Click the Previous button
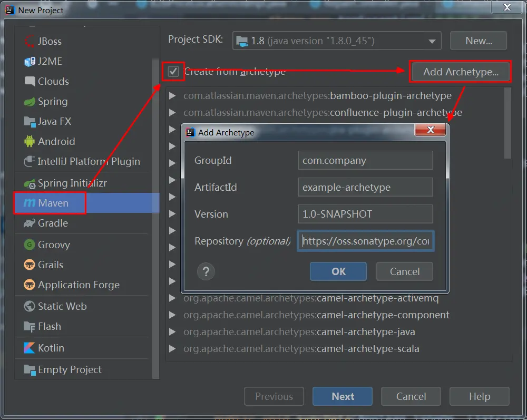Screen dimensions: 527x420 [x=274, y=396]
